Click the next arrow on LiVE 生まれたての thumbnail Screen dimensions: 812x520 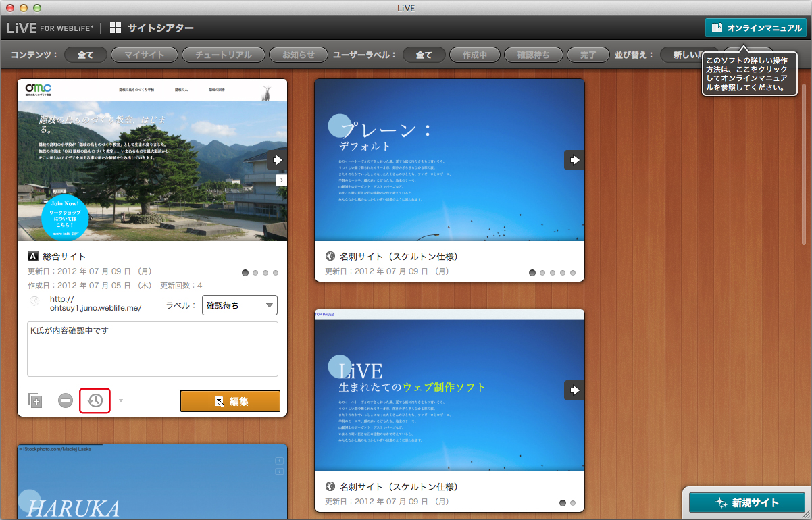(574, 390)
